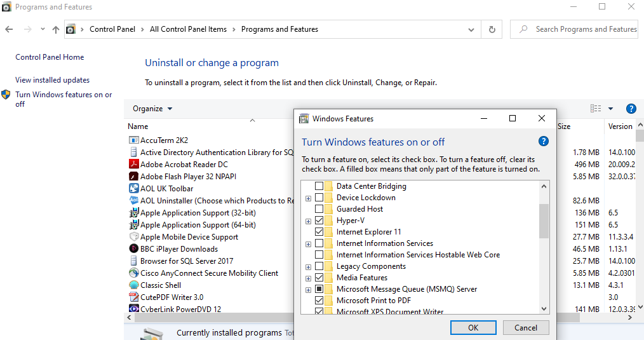
Task: Click All Control Panel Items breadcrumb
Action: click(x=188, y=29)
